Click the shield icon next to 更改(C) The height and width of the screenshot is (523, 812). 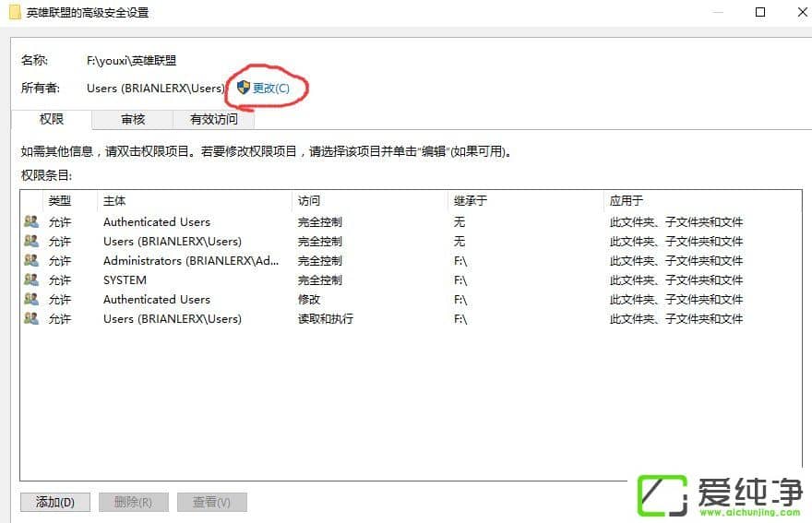244,88
